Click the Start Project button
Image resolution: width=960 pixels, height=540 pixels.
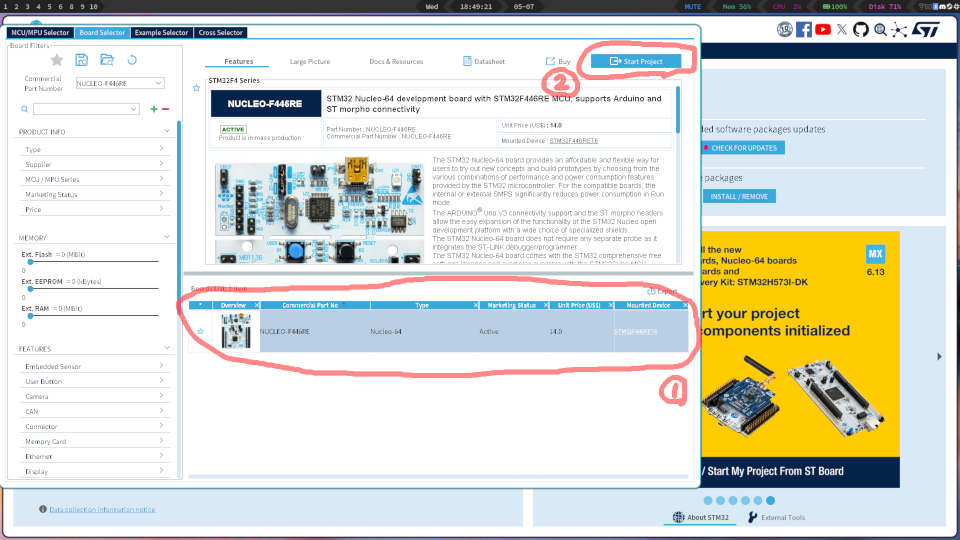(x=636, y=61)
